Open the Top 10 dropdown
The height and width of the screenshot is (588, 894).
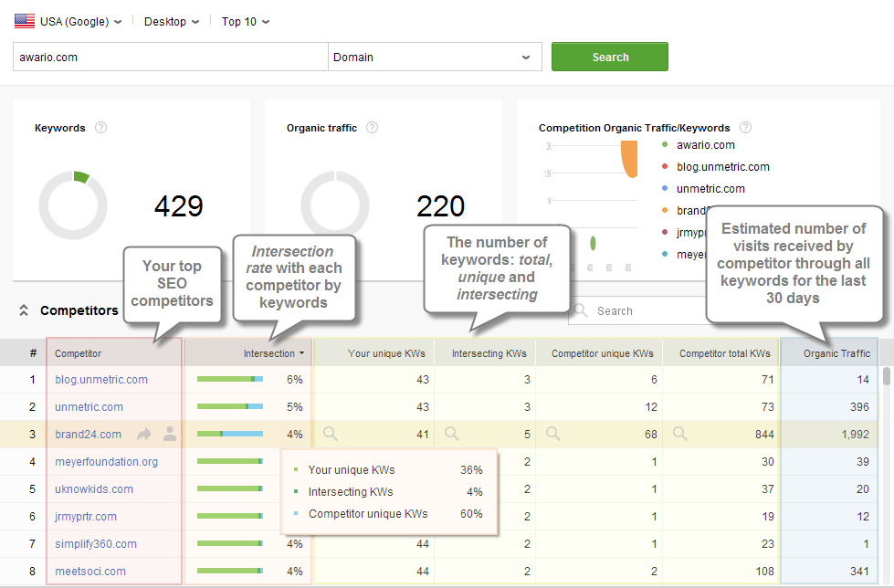pyautogui.click(x=244, y=20)
